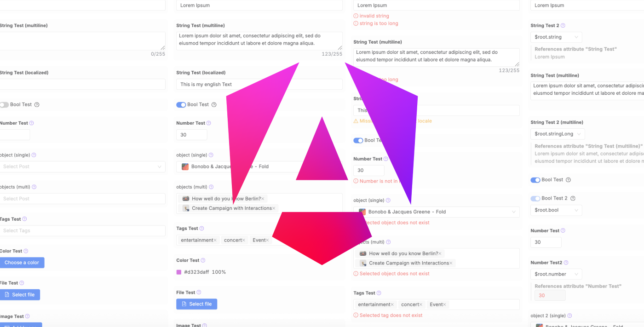The height and width of the screenshot is (327, 644).
Task: Click the 'This is my english Text' input field
Action: pos(259,84)
